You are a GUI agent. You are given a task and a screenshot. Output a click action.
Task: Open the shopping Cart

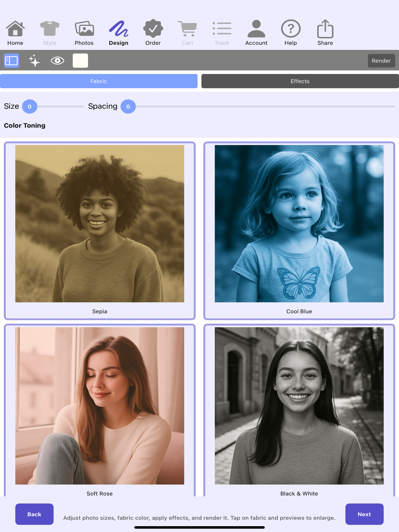(187, 33)
